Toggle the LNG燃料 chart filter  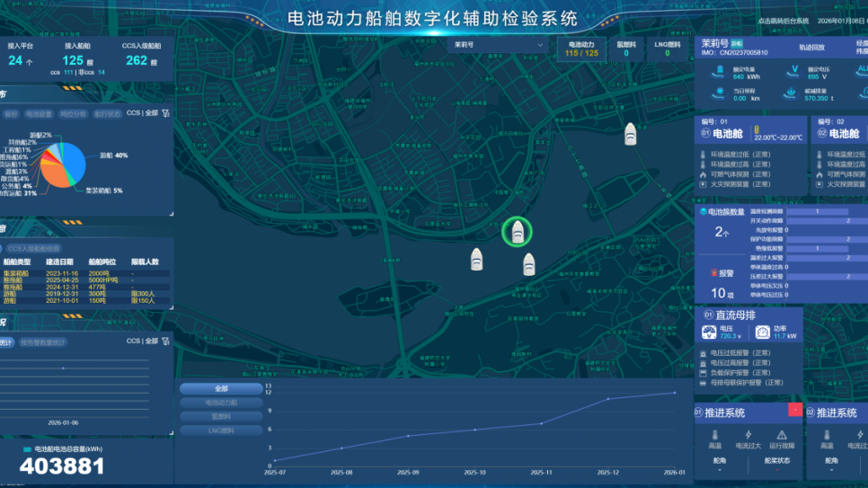(x=221, y=430)
